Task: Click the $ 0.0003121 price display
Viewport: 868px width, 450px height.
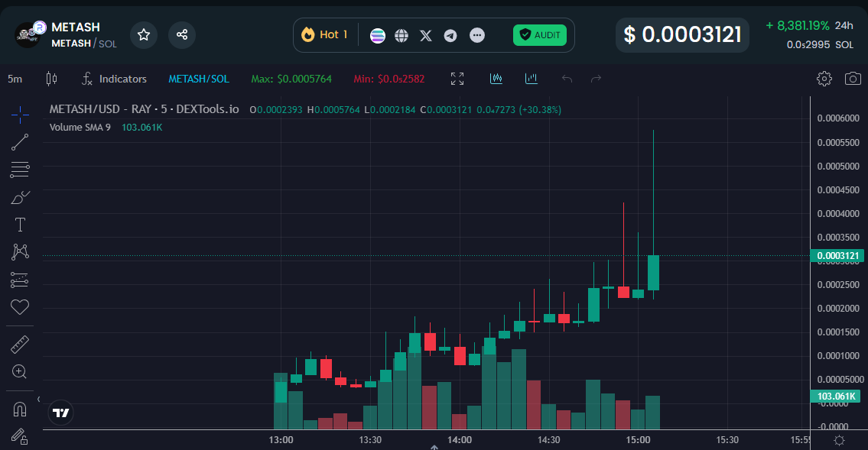Action: pyautogui.click(x=683, y=35)
